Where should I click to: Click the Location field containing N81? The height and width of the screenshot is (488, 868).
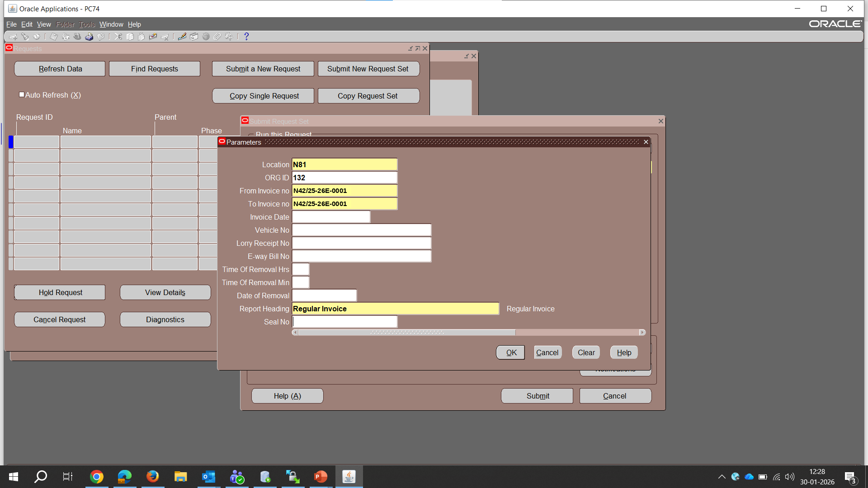(344, 164)
